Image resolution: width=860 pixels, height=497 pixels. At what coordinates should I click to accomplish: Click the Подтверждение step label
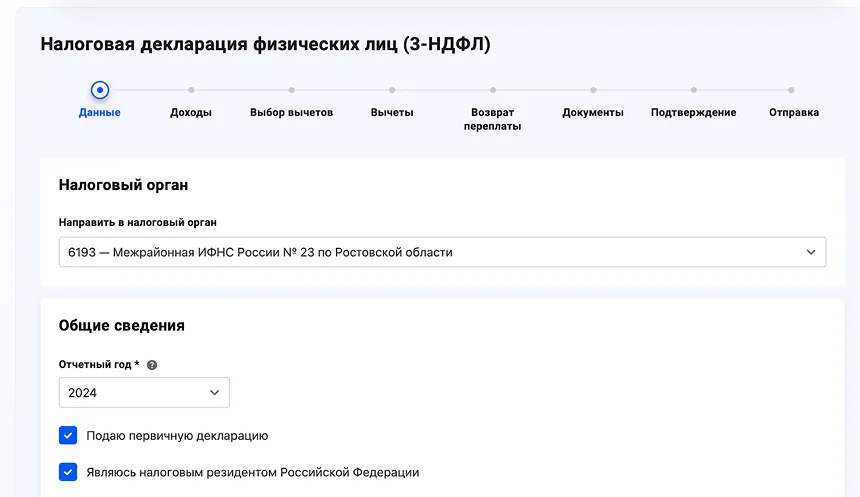pos(693,113)
